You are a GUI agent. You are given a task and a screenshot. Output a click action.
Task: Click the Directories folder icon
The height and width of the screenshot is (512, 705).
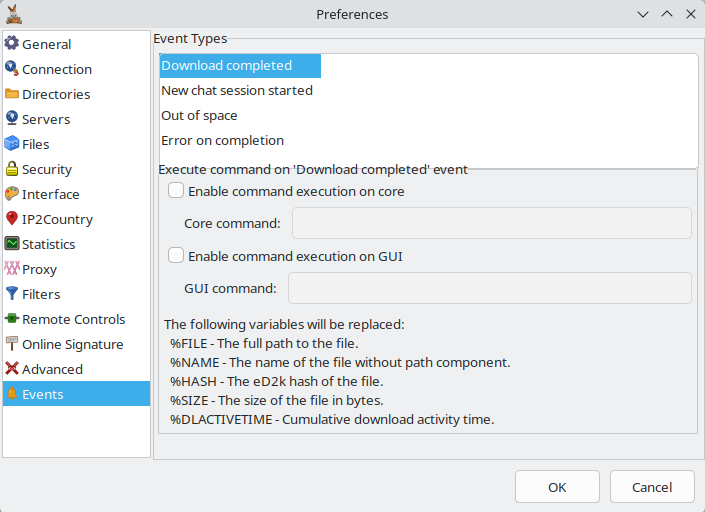click(x=12, y=93)
